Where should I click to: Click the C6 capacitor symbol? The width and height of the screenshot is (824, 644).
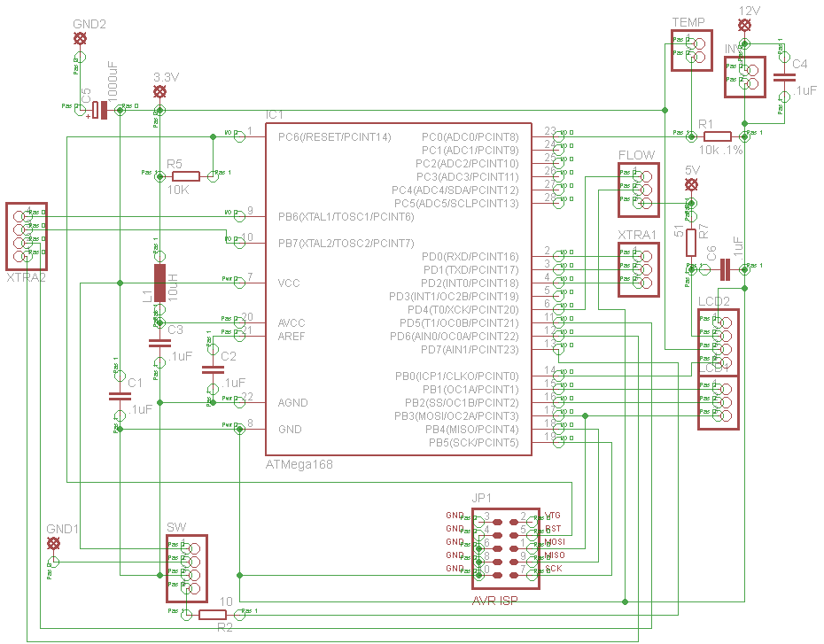tap(725, 269)
